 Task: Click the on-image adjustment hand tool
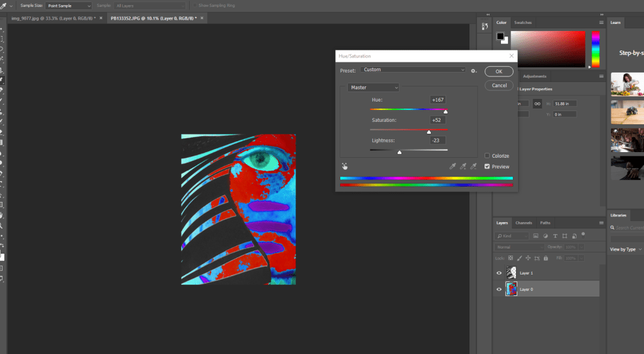[345, 167]
